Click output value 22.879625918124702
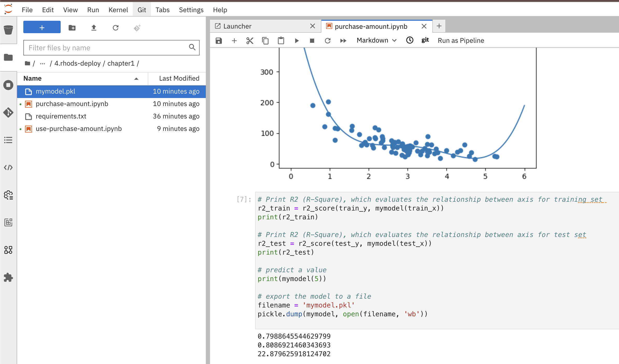 [294, 354]
